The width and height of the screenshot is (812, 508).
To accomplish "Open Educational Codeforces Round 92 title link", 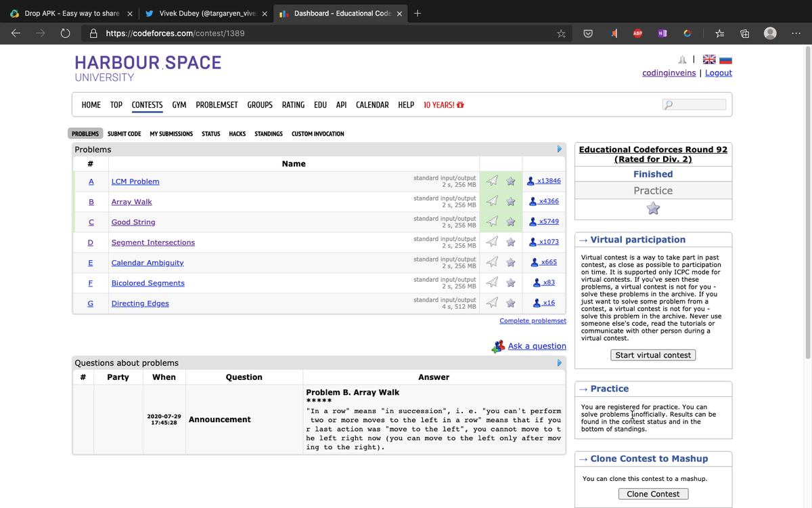I will 653,154.
